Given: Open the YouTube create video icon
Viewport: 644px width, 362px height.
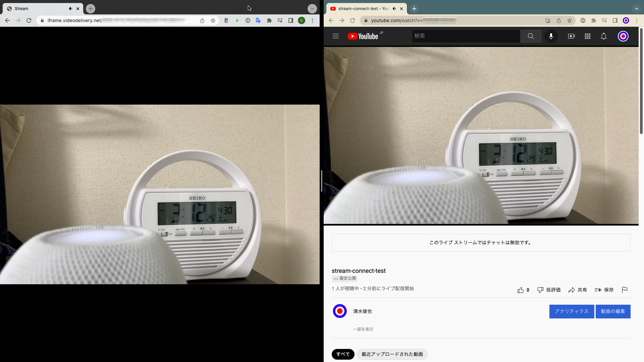Looking at the screenshot, I should [x=572, y=36].
